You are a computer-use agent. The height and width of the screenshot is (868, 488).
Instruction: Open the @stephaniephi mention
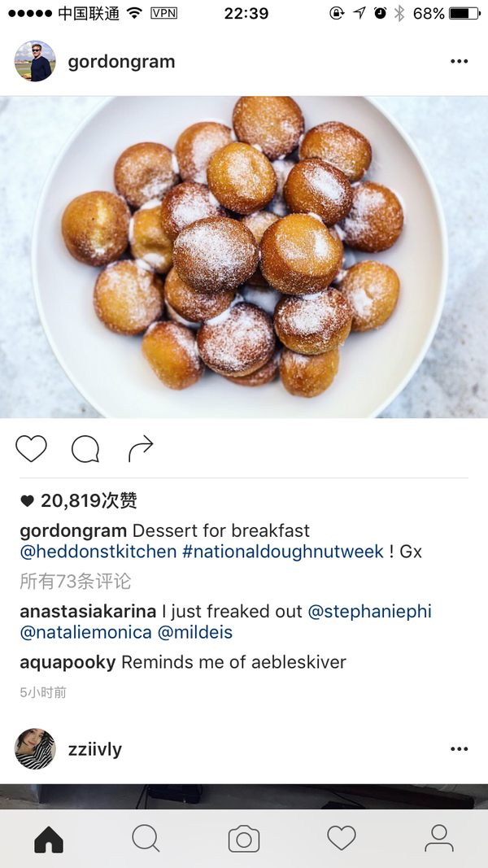pos(369,612)
